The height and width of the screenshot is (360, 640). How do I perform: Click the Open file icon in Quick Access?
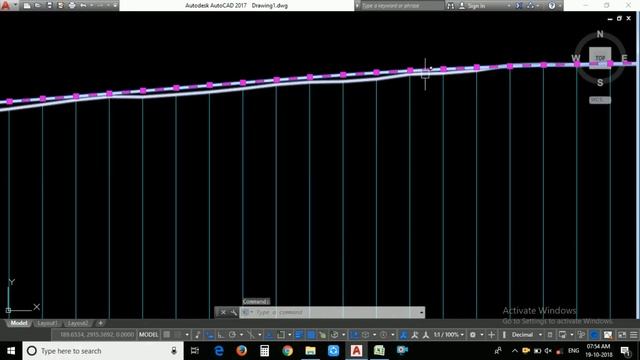(38, 6)
